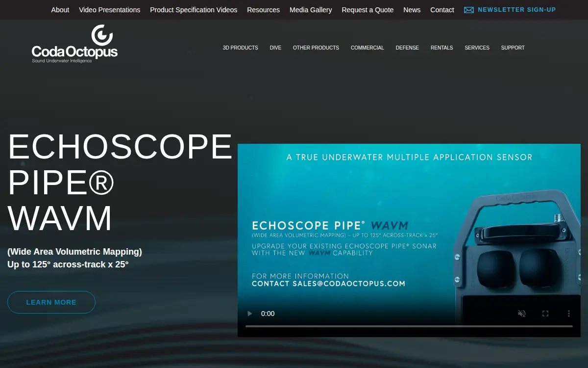Select the DEFENSE menu item
Screen dimensions: 588x368
(407, 48)
